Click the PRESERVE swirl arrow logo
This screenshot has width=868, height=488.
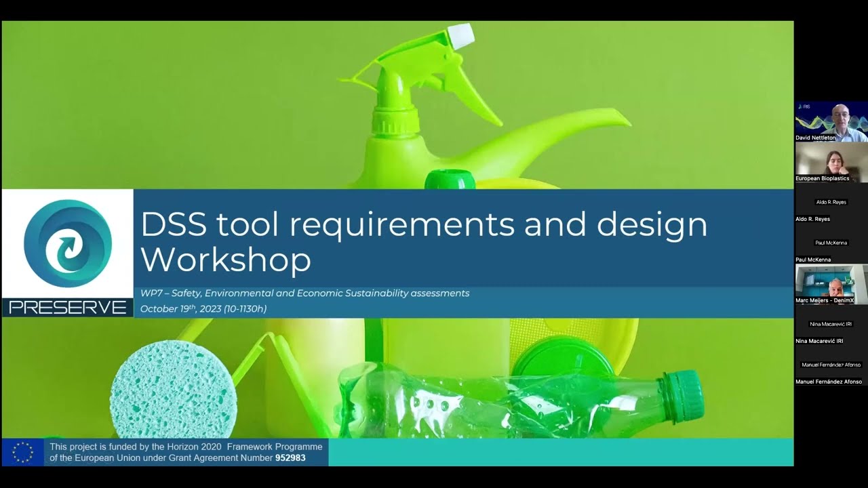(x=67, y=244)
